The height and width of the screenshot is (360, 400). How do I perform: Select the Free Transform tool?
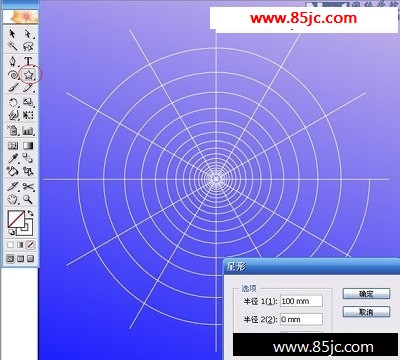click(28, 115)
